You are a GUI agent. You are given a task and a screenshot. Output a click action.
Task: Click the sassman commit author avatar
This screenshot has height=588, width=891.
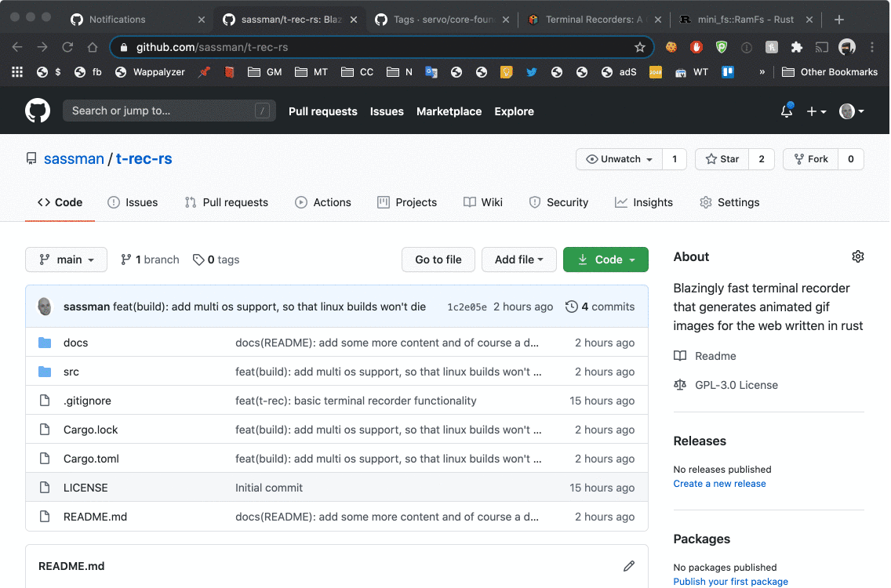45,307
